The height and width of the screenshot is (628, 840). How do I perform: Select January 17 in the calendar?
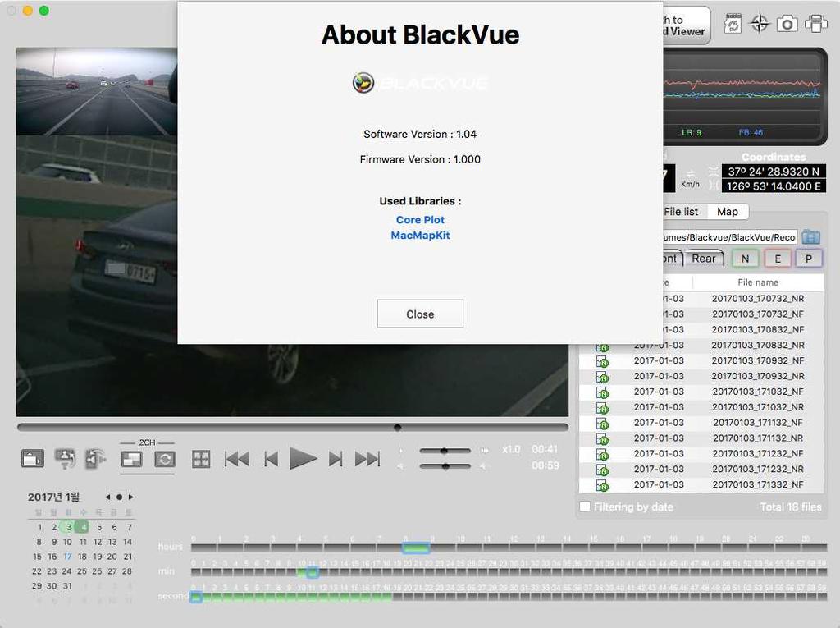pyautogui.click(x=67, y=557)
